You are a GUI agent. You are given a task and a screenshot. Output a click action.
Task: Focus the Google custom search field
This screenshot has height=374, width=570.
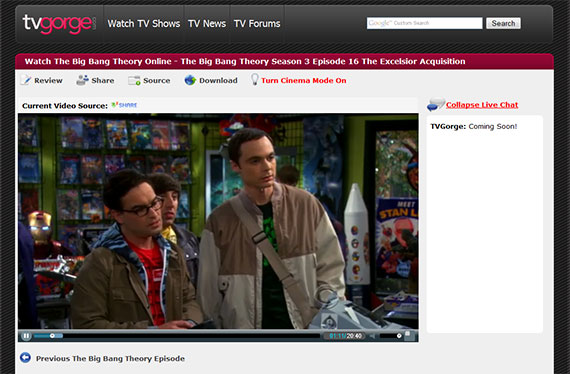pyautogui.click(x=424, y=23)
